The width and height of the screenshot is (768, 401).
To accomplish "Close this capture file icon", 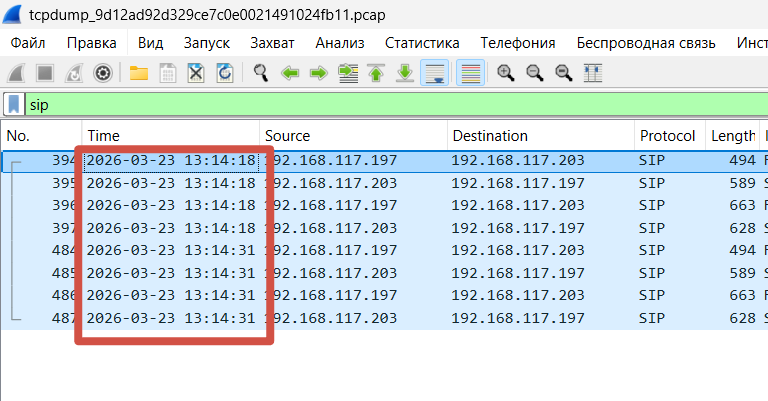I will 196,73.
